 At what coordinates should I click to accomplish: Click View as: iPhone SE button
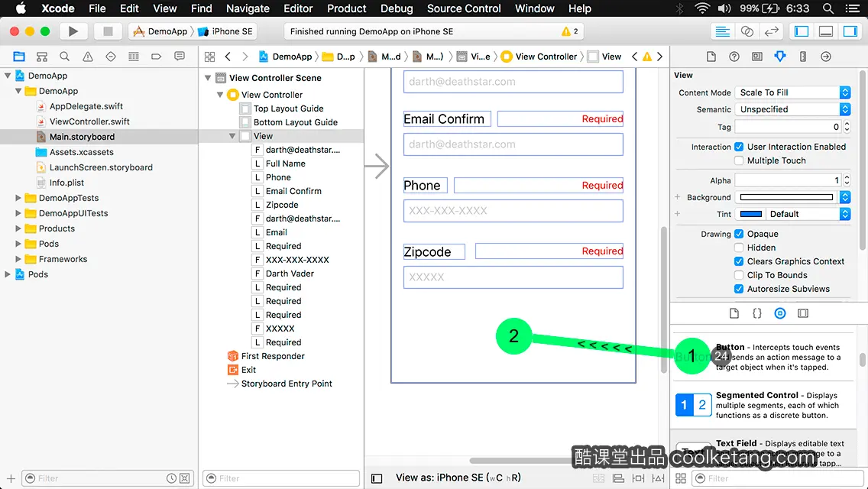coord(458,478)
